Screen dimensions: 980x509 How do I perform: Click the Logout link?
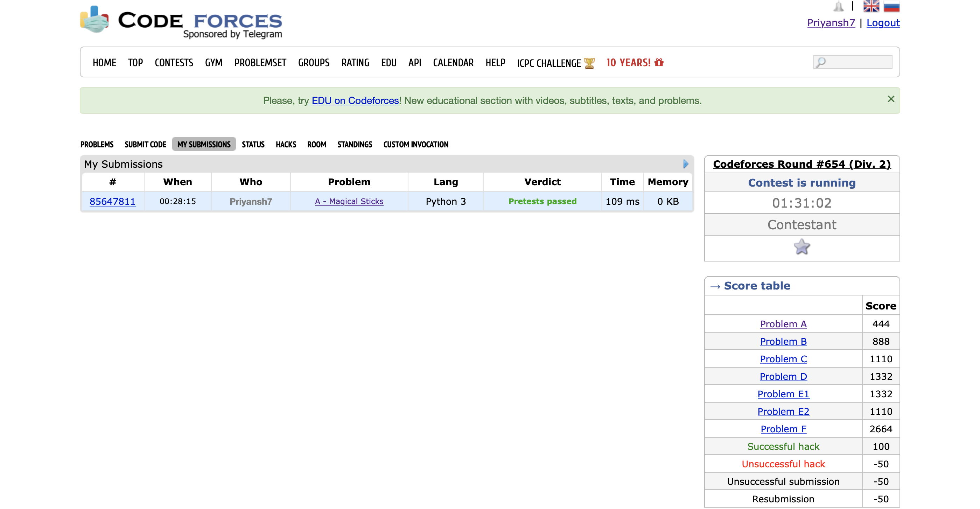[x=883, y=23]
